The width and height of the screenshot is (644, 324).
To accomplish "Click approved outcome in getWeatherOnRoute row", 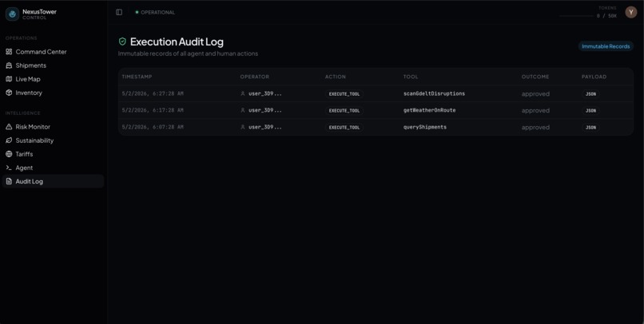I will (x=535, y=111).
